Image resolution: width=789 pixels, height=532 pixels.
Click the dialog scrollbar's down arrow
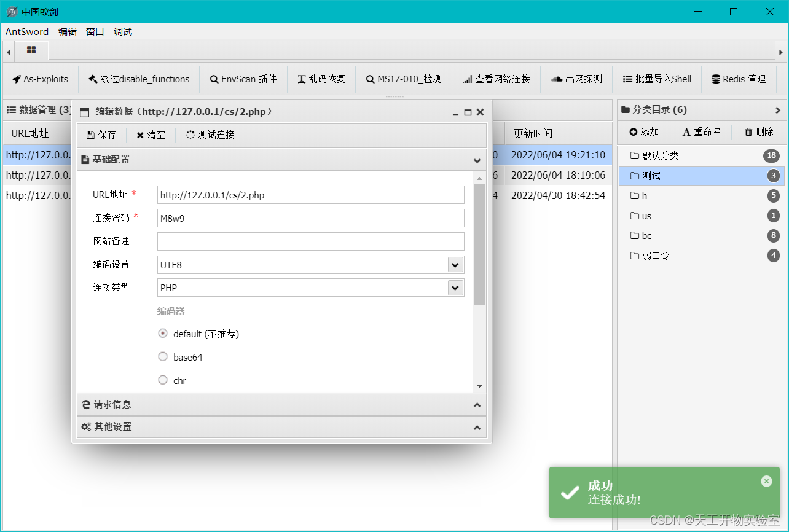pyautogui.click(x=480, y=386)
